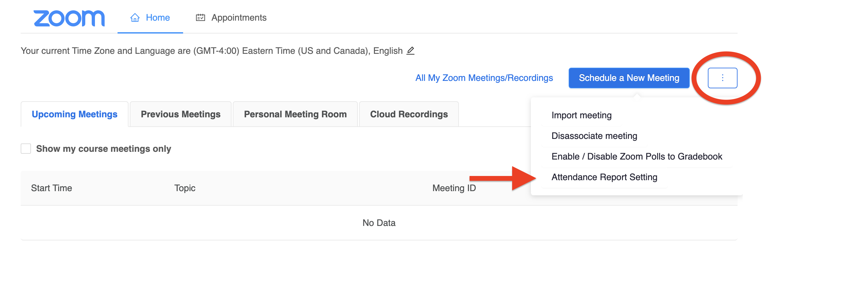
Task: Stay on the Upcoming Meetings tab
Action: [x=75, y=114]
